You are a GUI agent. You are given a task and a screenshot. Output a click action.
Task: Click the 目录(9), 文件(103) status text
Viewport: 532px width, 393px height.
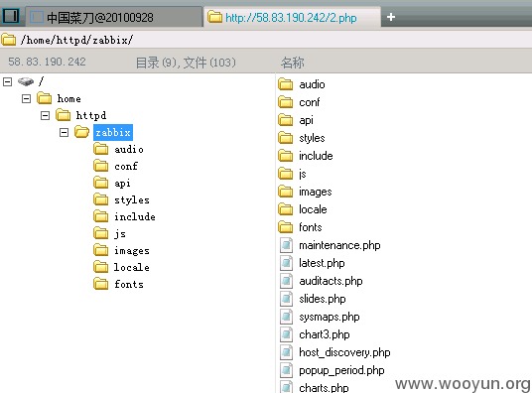(186, 63)
